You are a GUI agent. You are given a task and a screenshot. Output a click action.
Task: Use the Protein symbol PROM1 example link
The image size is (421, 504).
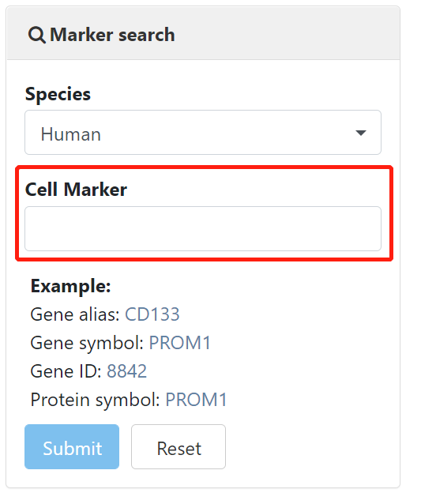coord(196,400)
